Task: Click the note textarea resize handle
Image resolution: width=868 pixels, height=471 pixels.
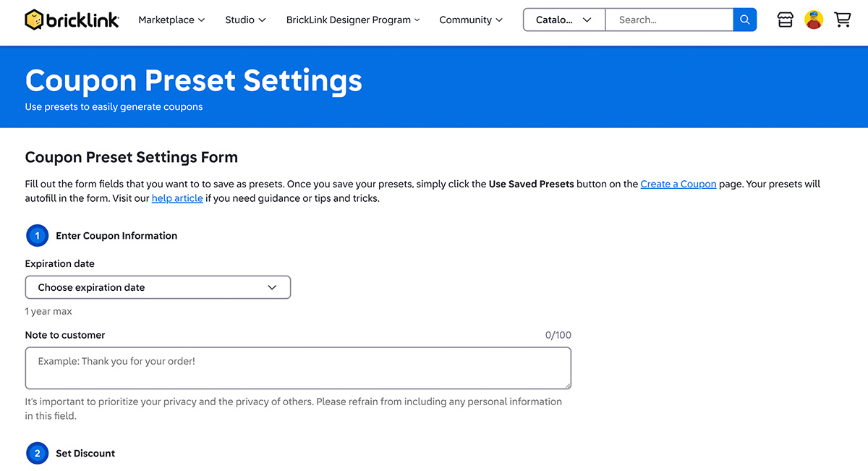Action: (566, 384)
